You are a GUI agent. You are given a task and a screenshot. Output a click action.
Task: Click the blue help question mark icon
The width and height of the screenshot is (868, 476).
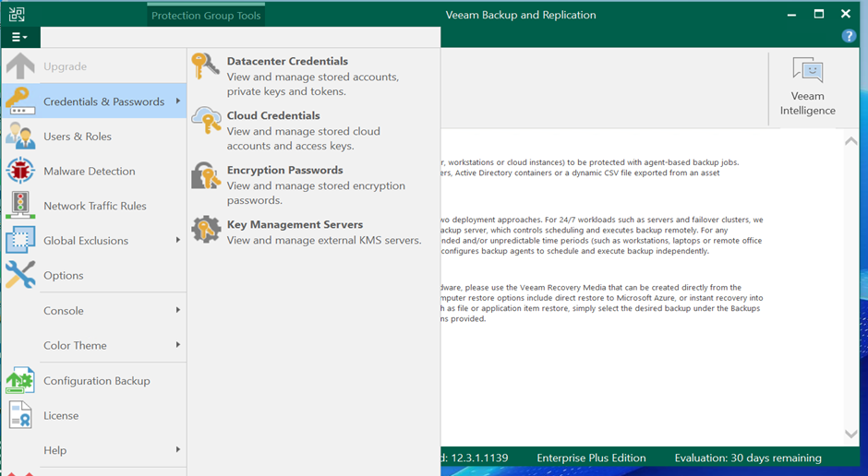(849, 36)
